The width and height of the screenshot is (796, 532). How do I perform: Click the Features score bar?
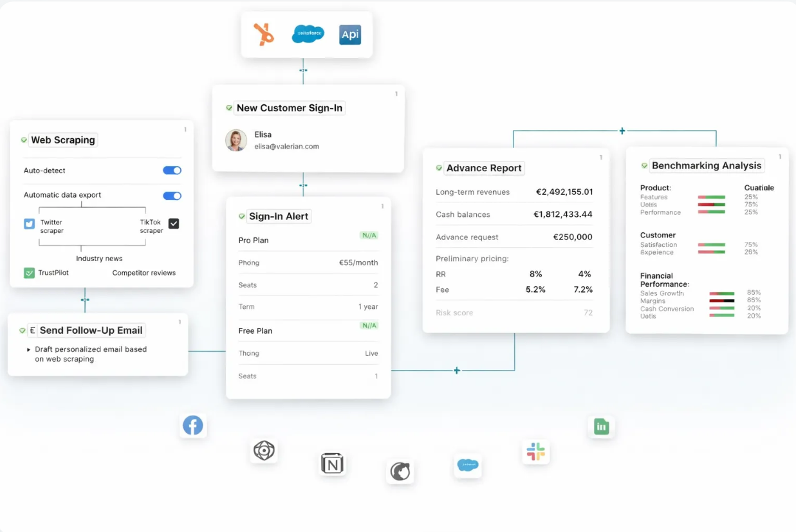coord(712,197)
